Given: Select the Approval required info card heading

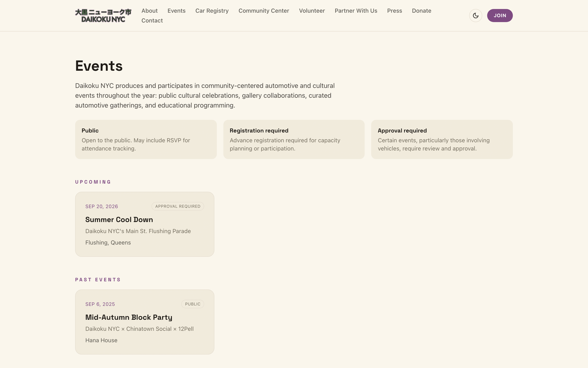Looking at the screenshot, I should 402,130.
